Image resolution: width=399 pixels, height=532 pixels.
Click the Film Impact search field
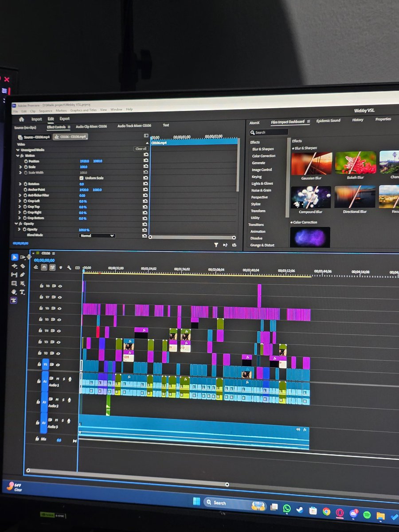pyautogui.click(x=268, y=132)
